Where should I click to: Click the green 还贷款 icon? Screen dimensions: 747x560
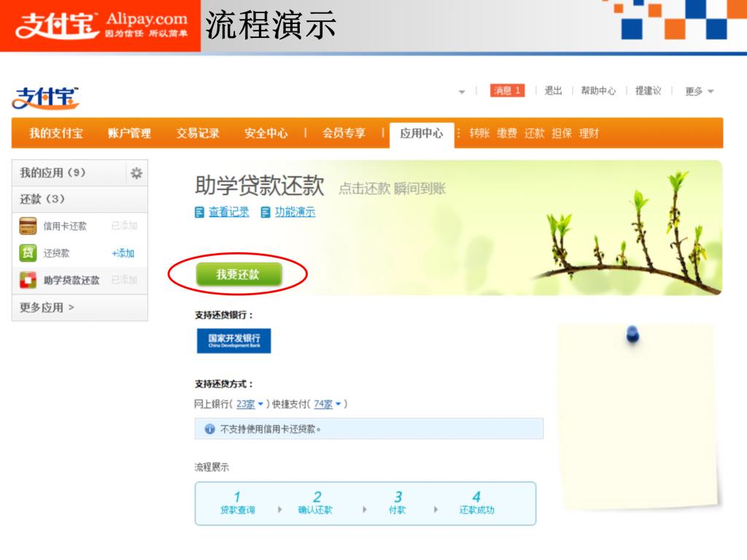[x=28, y=253]
